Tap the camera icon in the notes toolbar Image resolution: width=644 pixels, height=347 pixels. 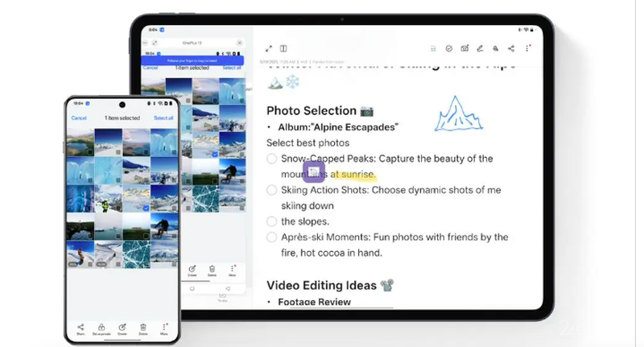tap(464, 48)
